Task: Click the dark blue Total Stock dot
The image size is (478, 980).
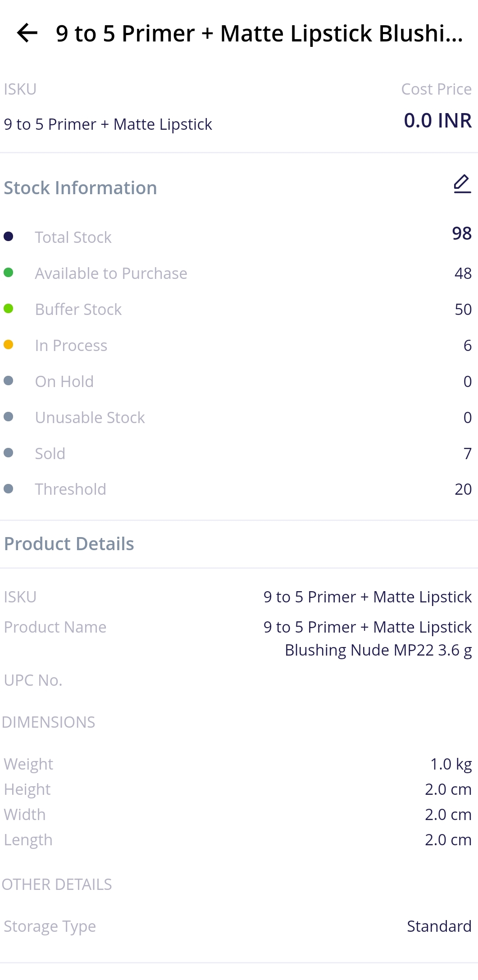Action: (x=8, y=237)
